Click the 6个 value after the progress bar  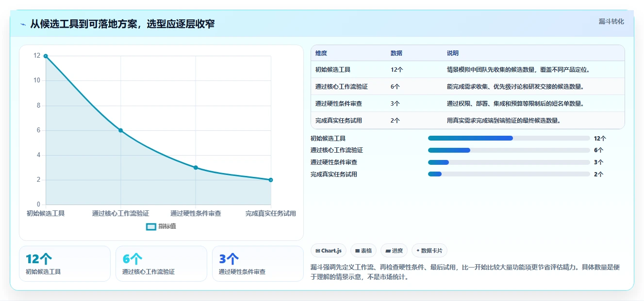pyautogui.click(x=599, y=150)
